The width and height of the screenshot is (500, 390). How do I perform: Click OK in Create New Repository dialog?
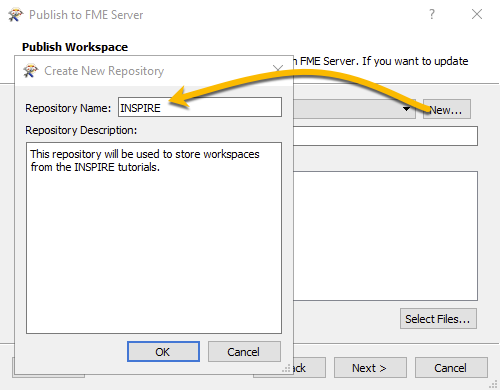coord(163,351)
